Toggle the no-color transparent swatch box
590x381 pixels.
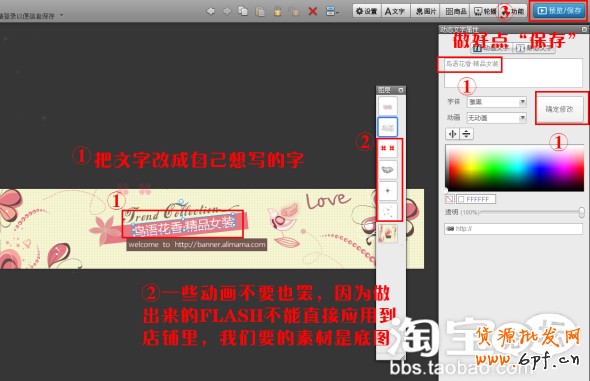click(x=450, y=199)
